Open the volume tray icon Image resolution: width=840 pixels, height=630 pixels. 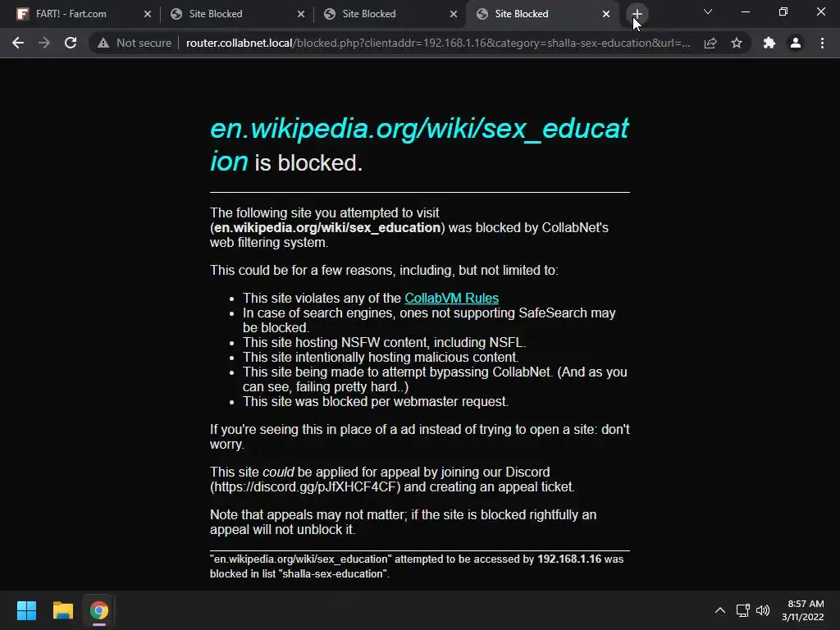(763, 610)
